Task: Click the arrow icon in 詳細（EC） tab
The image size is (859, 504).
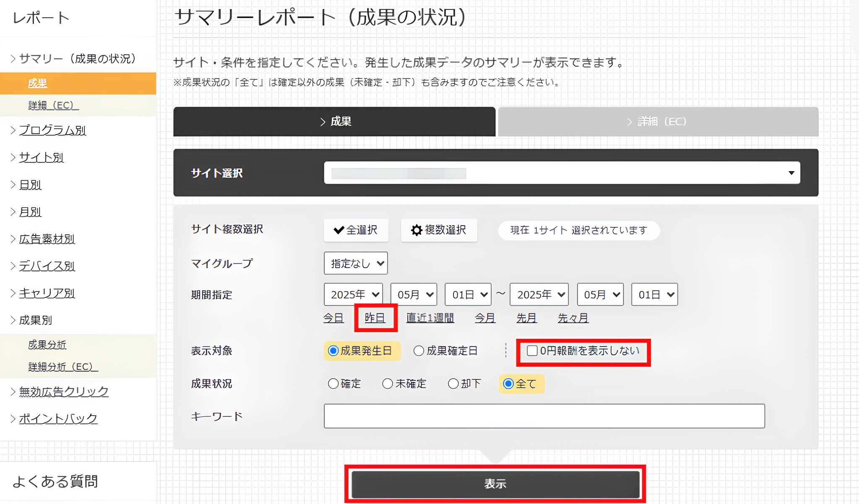Action: coord(629,122)
